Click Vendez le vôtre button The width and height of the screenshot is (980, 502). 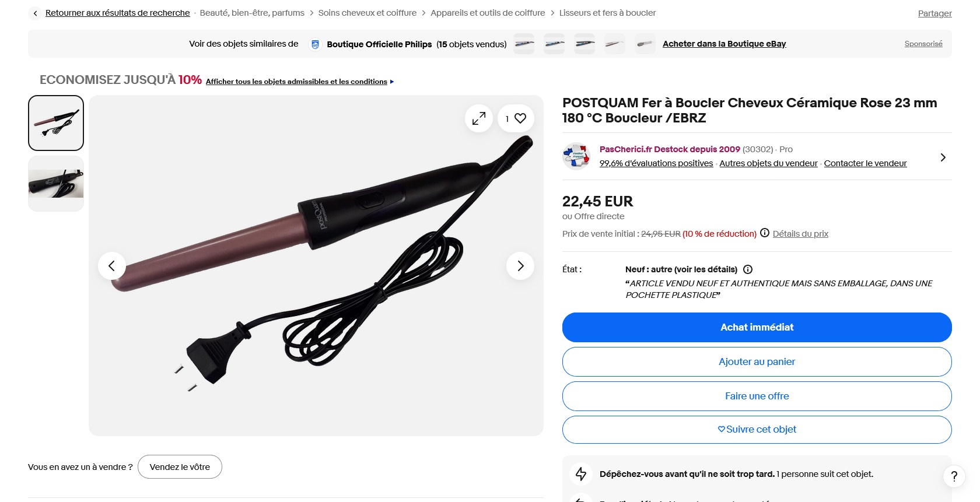180,467
